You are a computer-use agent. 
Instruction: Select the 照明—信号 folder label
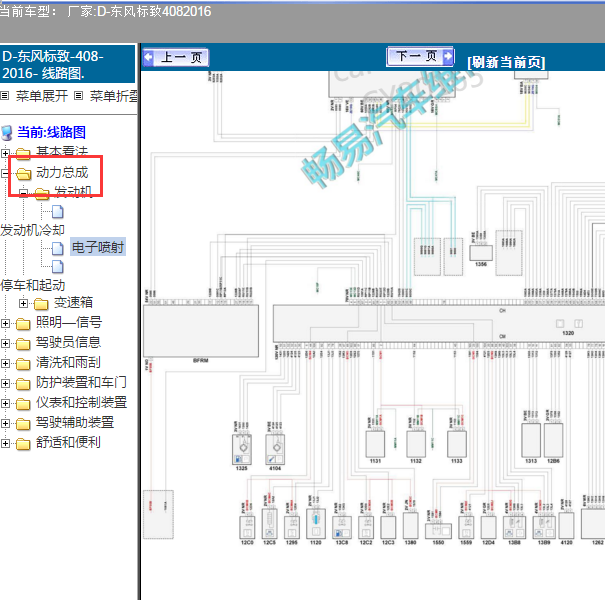pyautogui.click(x=69, y=322)
